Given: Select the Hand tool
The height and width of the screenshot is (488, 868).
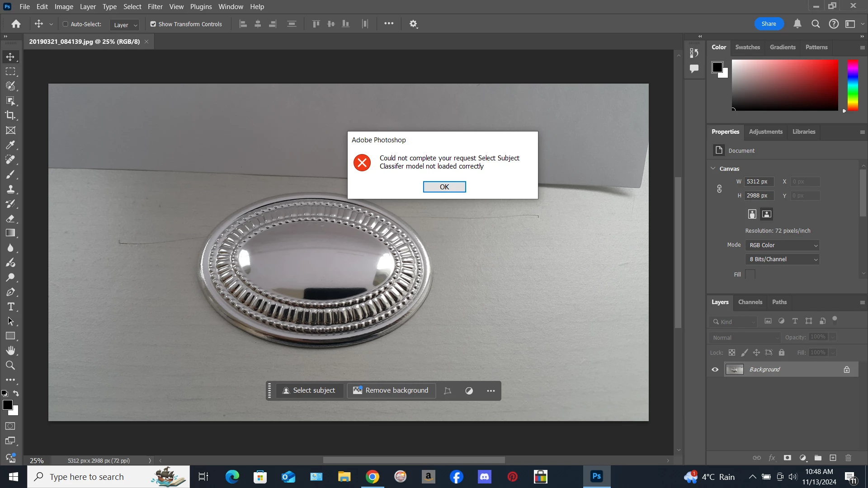Looking at the screenshot, I should click(x=10, y=351).
